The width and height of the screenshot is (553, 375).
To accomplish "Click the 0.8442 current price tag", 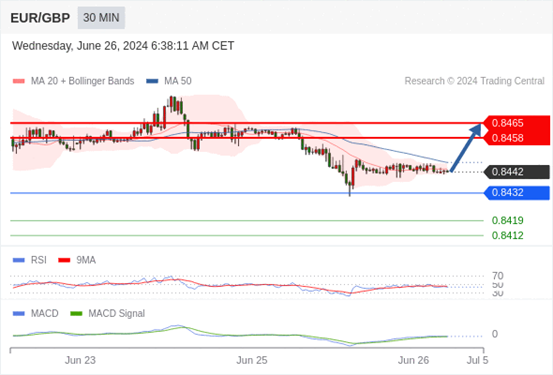I will 516,172.
